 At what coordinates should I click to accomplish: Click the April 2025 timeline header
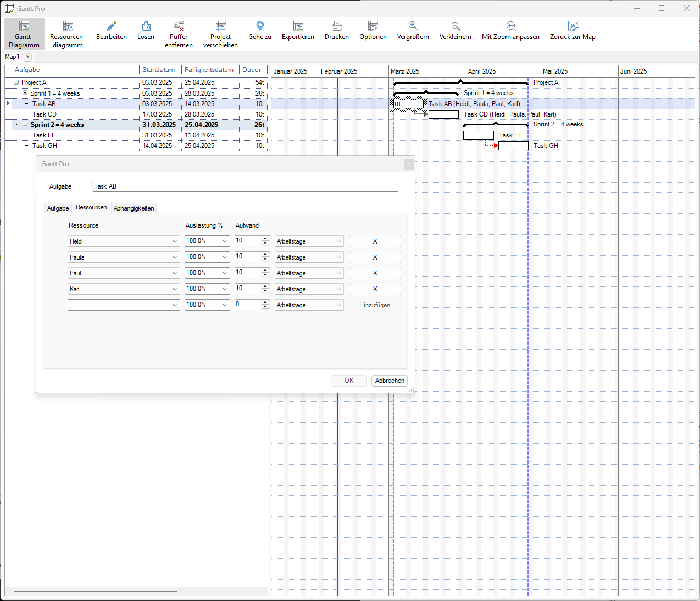pos(503,71)
